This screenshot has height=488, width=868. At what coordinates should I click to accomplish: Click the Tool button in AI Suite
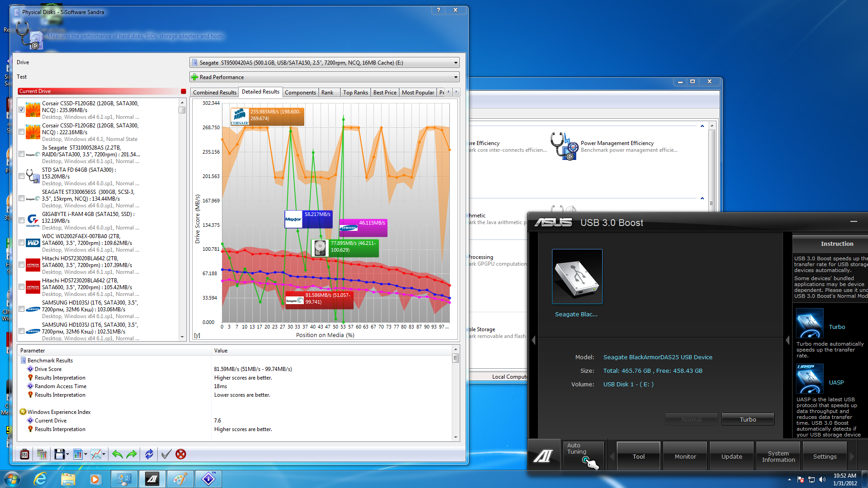(638, 456)
